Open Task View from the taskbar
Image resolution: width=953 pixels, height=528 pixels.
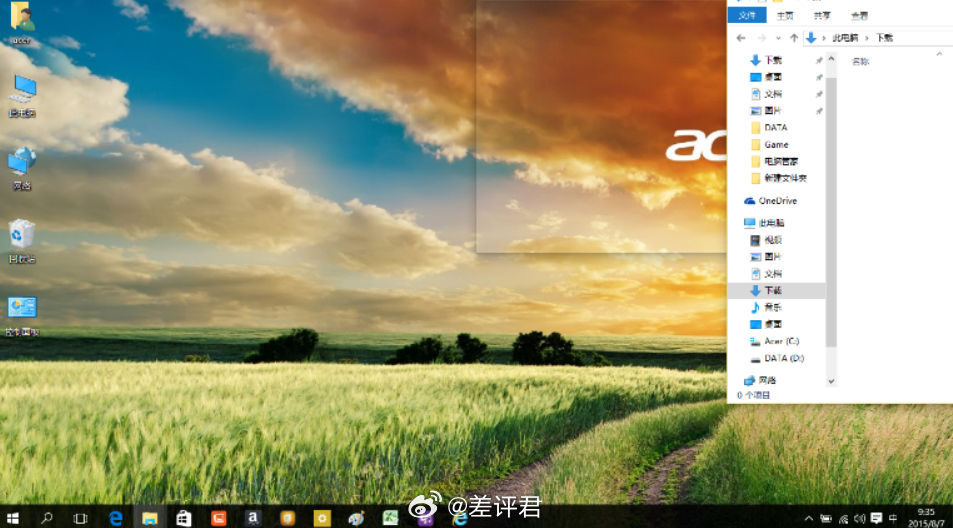click(80, 518)
